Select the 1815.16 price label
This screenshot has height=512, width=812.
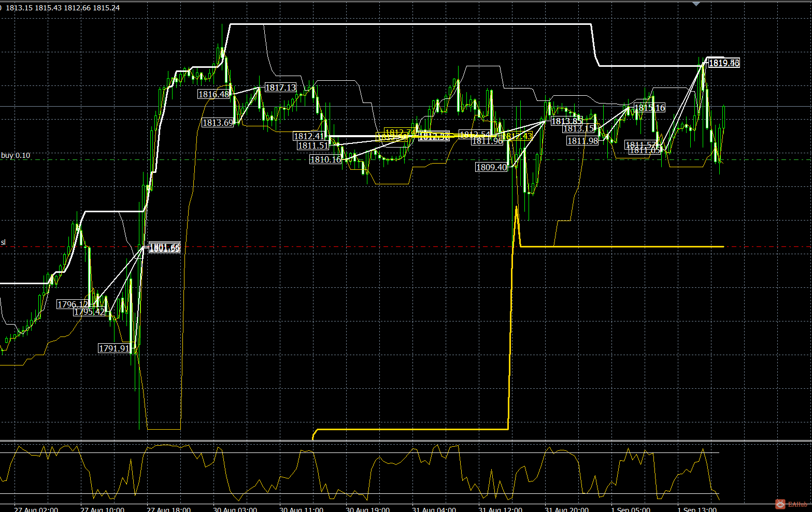(x=650, y=108)
